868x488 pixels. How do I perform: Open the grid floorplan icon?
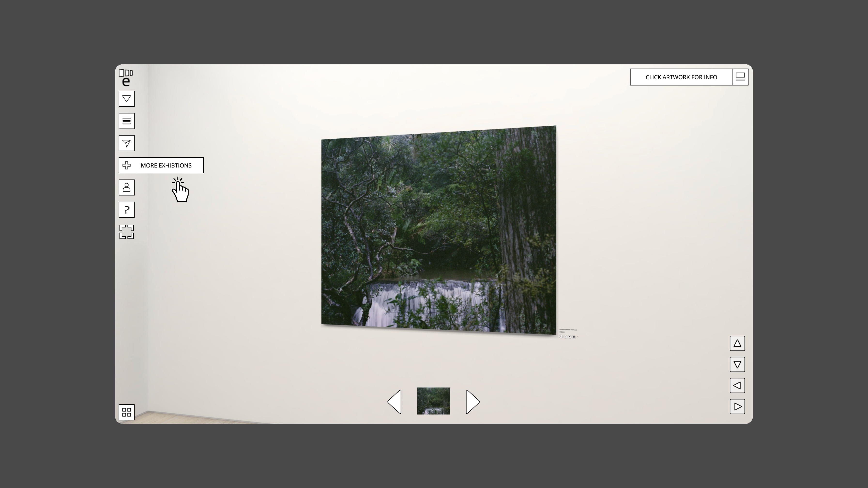[x=126, y=412]
